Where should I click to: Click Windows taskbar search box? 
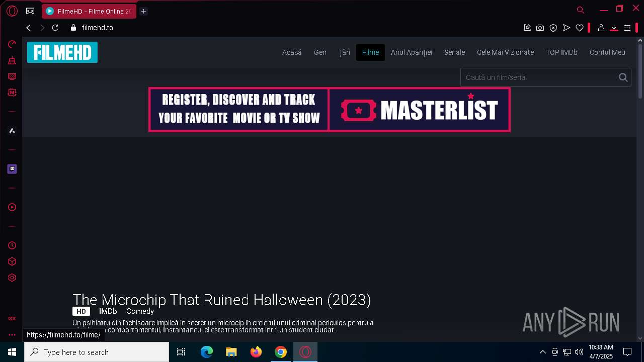[x=97, y=352]
